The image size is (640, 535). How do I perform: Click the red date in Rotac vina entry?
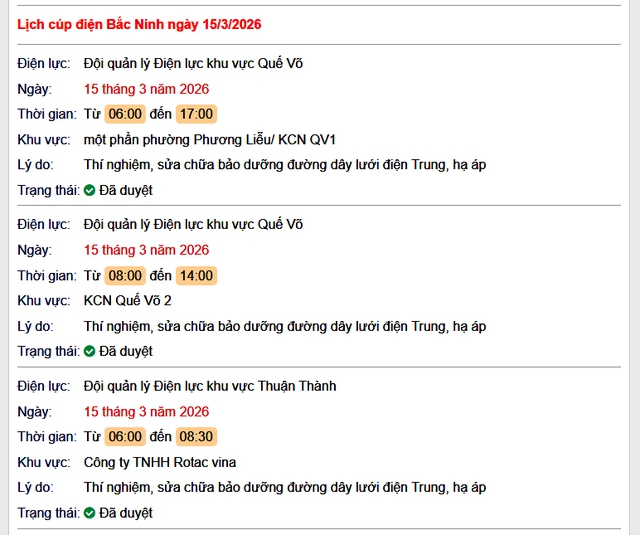pos(146,411)
